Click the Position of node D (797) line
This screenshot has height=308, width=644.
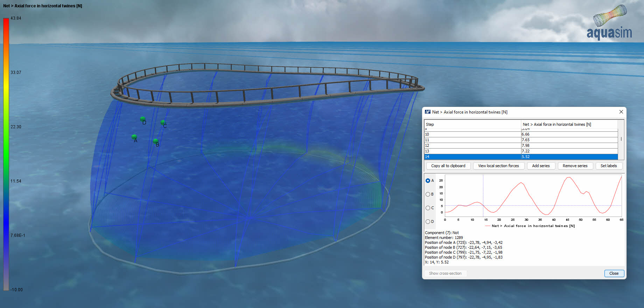[464, 257]
